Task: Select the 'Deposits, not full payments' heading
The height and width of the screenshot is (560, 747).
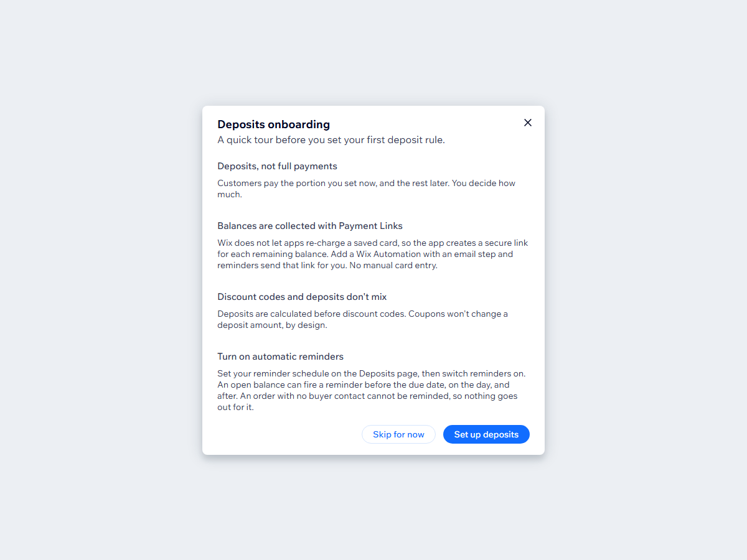Action: point(277,166)
